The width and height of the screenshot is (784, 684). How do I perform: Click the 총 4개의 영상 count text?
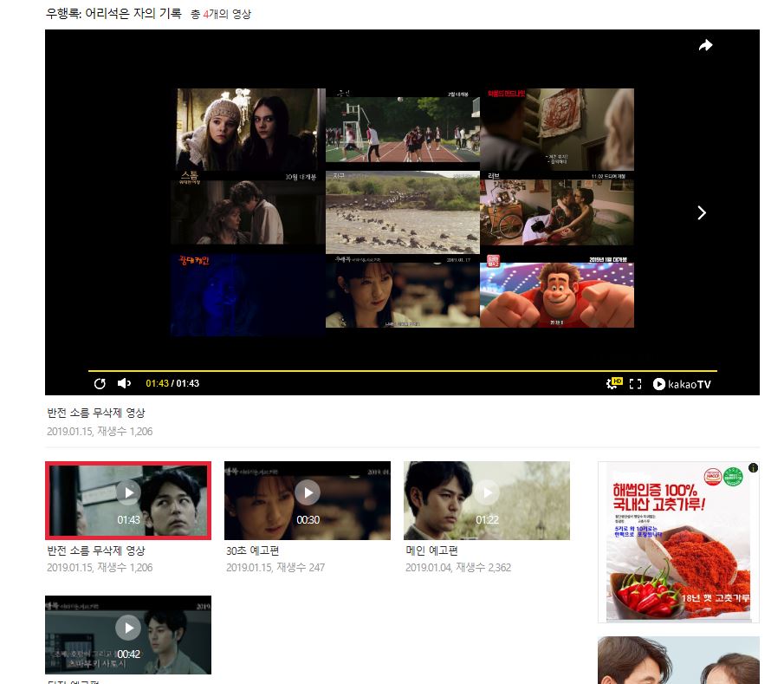coord(221,14)
